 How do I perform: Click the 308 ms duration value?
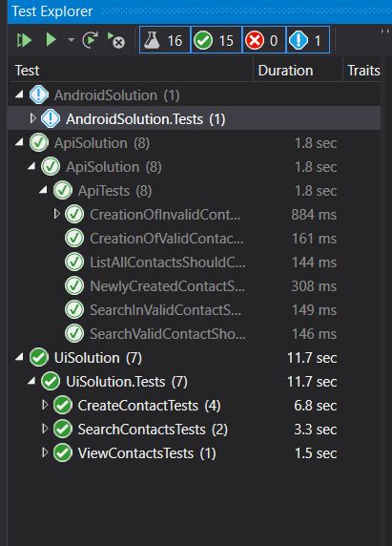click(314, 286)
